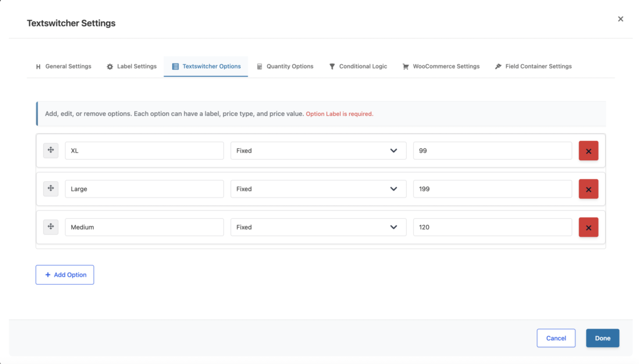Open the Medium row price type dropdown
The height and width of the screenshot is (364, 639).
click(318, 228)
